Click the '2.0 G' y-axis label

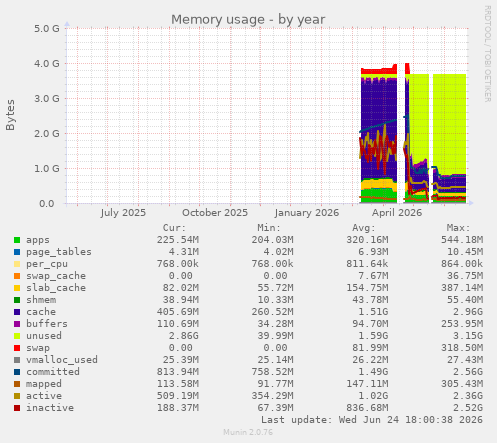tap(47, 134)
